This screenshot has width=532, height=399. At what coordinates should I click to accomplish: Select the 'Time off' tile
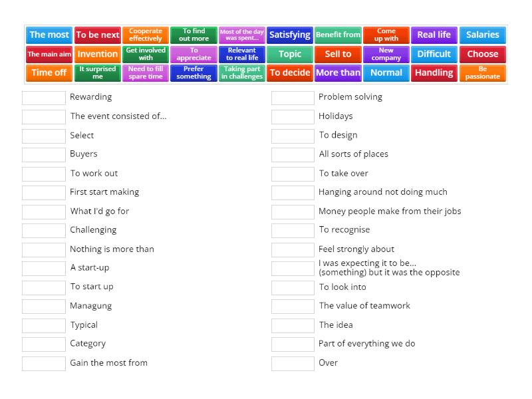pyautogui.click(x=49, y=72)
